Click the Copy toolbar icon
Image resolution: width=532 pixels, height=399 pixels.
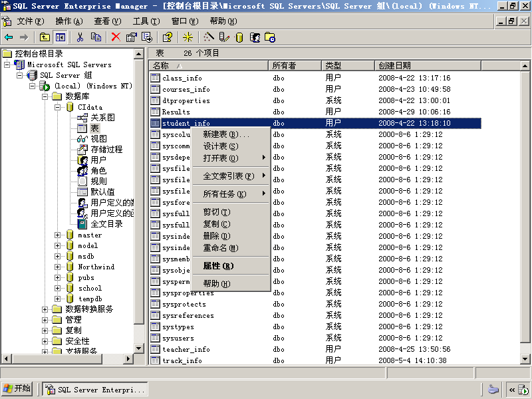point(96,37)
